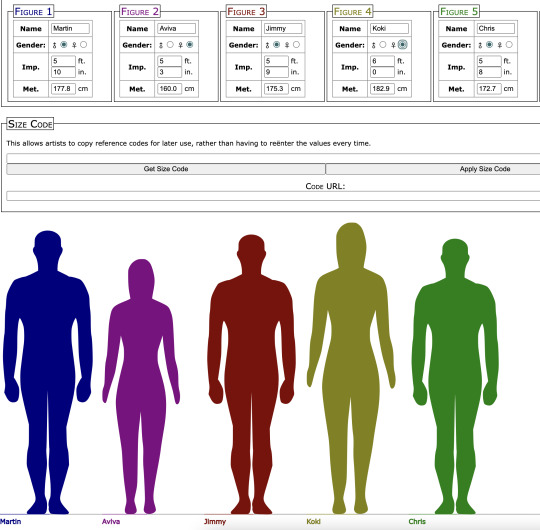This screenshot has height=530, width=540.
Task: Select female gender for Figure 3 Jimmy
Action: point(296,45)
